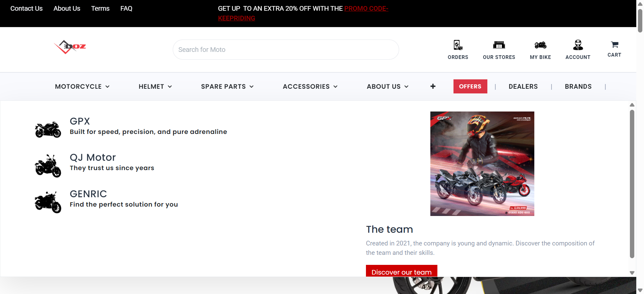Expand the Spare Parts dropdown menu

coord(227,86)
